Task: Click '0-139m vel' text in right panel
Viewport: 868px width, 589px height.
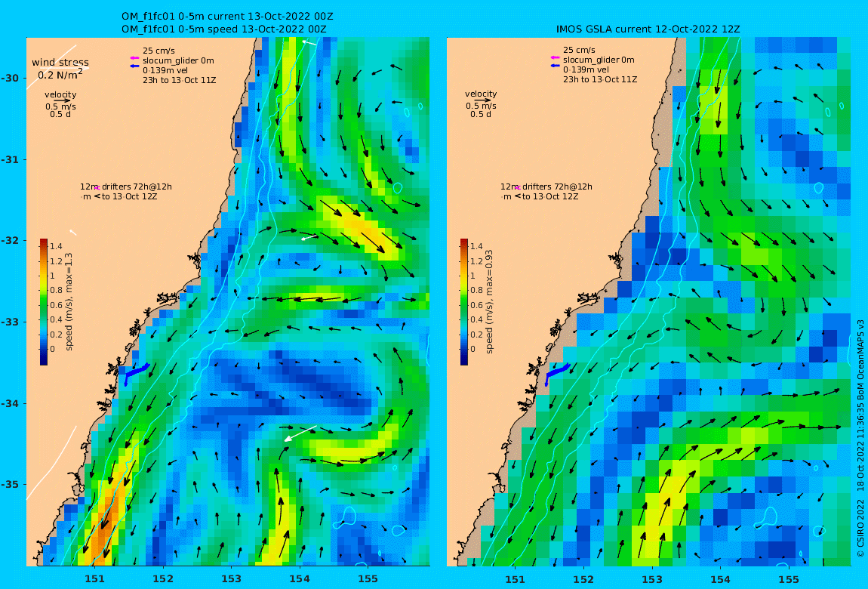Action: 586,69
